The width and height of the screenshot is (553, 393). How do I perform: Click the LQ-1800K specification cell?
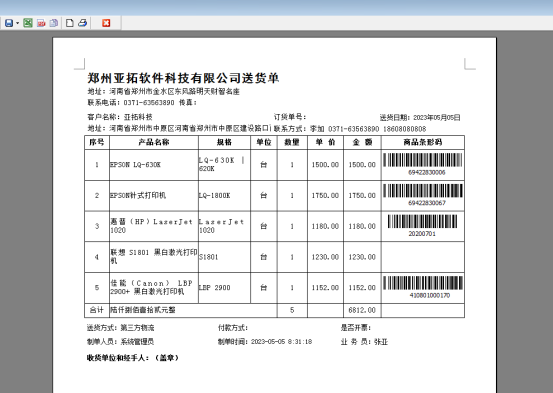coord(224,195)
